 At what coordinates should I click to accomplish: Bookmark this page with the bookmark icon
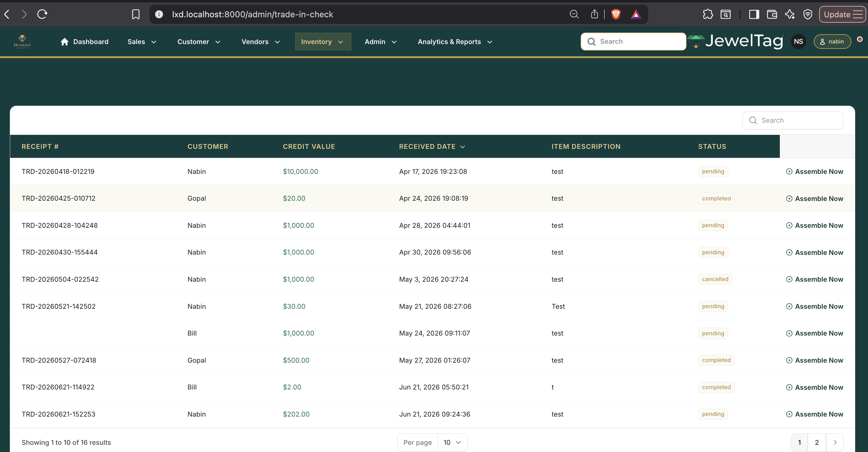coord(136,14)
